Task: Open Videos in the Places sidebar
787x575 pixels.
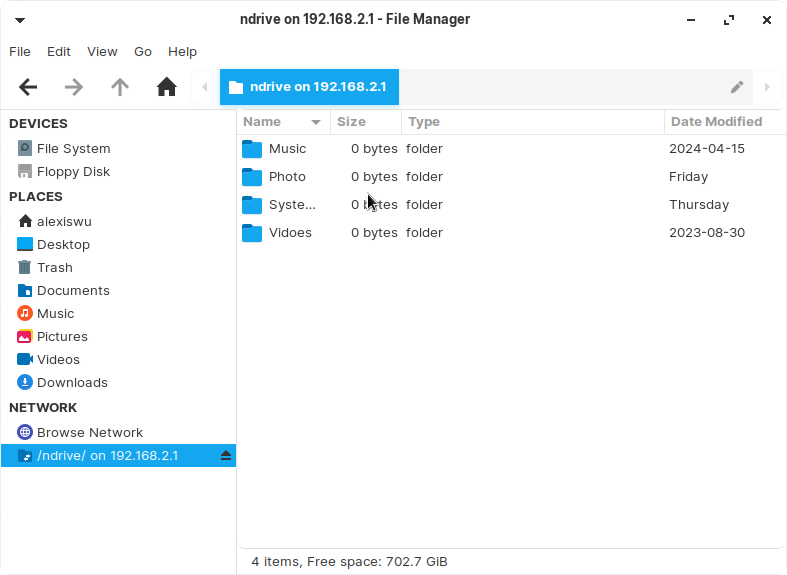Action: [x=118, y=360]
